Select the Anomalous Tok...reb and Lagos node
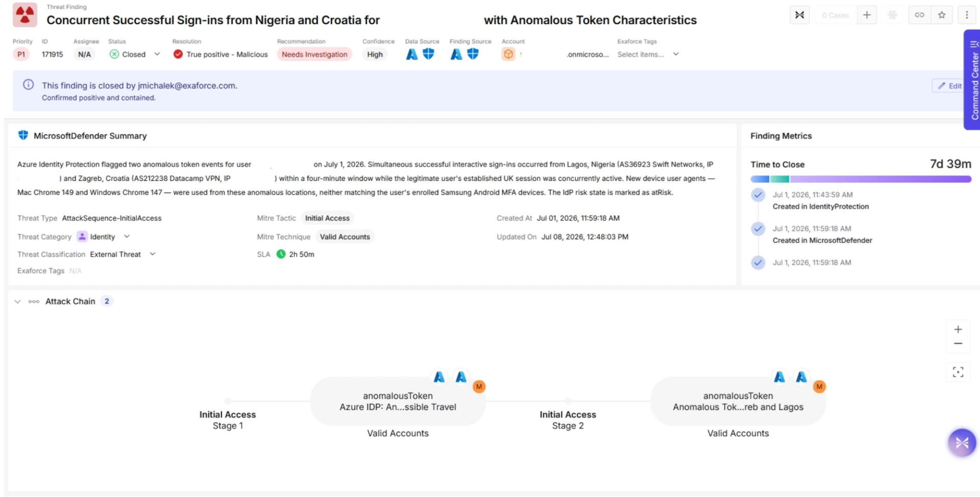The width and height of the screenshot is (980, 497). [738, 401]
